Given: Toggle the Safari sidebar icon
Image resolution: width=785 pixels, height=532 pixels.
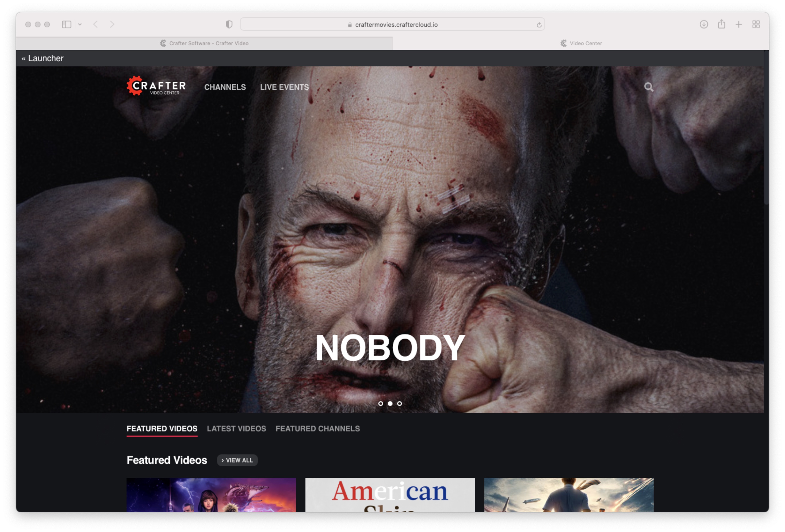Looking at the screenshot, I should 67,24.
